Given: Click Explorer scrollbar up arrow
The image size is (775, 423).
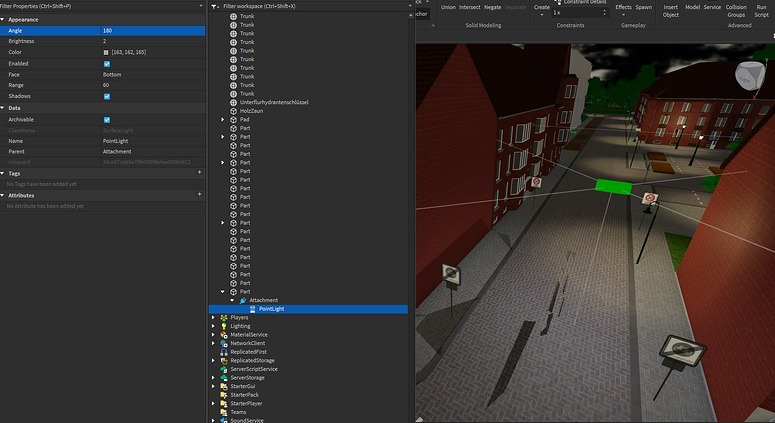Looking at the screenshot, I should (411, 16).
